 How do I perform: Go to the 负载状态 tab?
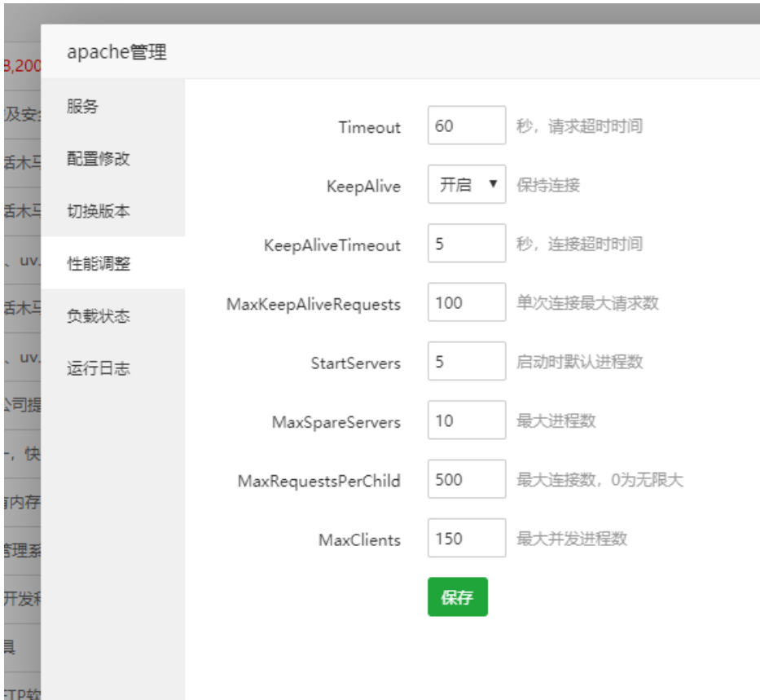pos(98,316)
